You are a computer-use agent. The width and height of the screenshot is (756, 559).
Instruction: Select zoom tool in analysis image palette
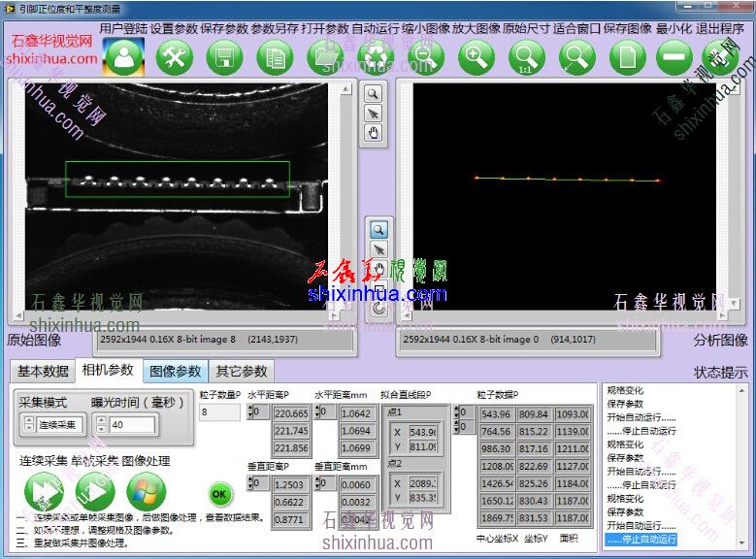pyautogui.click(x=378, y=229)
